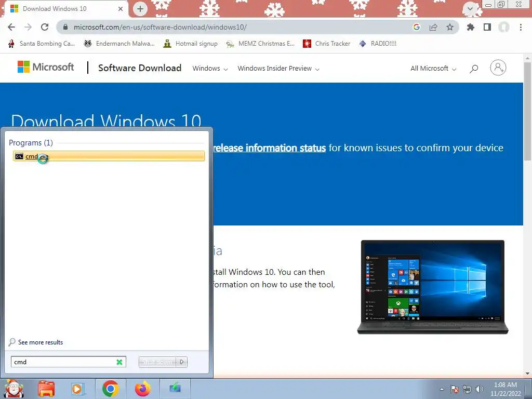Open a new tab with the plus button

140,9
